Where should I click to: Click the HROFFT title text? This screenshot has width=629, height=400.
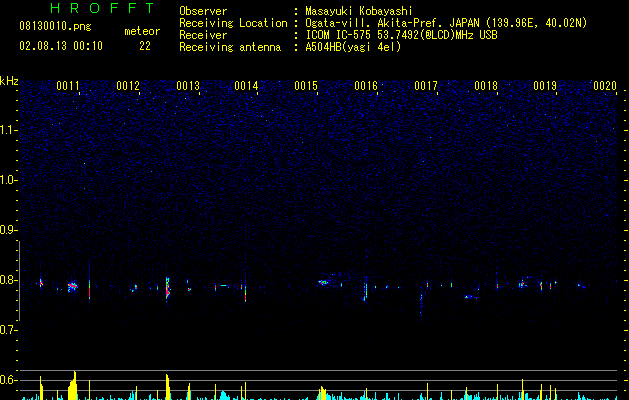pos(102,8)
